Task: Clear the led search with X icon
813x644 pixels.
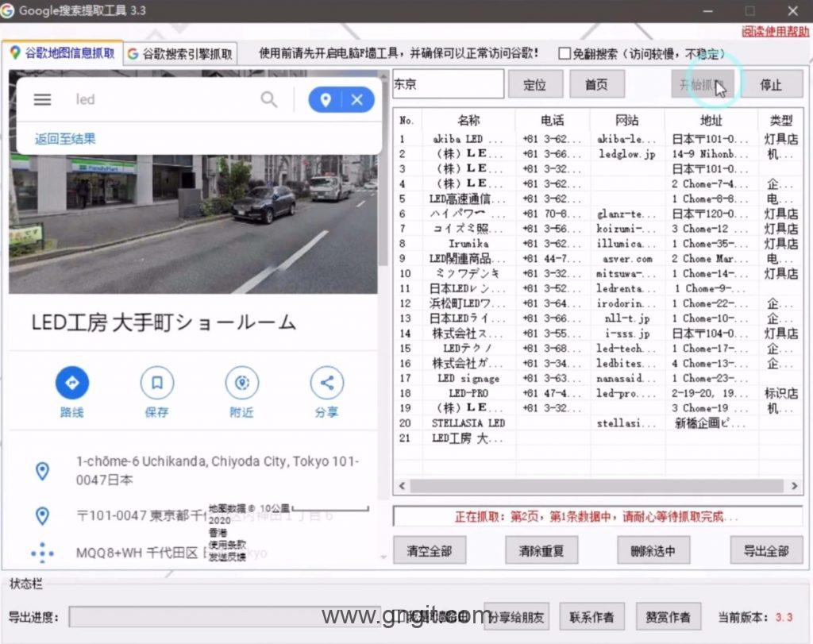Action: (357, 99)
